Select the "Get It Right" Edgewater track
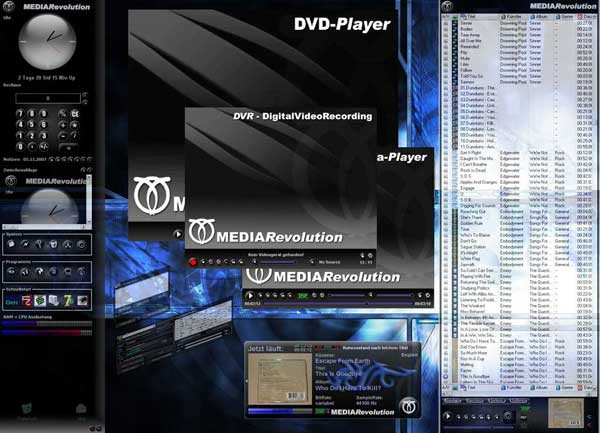This screenshot has height=433, width=600. click(x=519, y=153)
